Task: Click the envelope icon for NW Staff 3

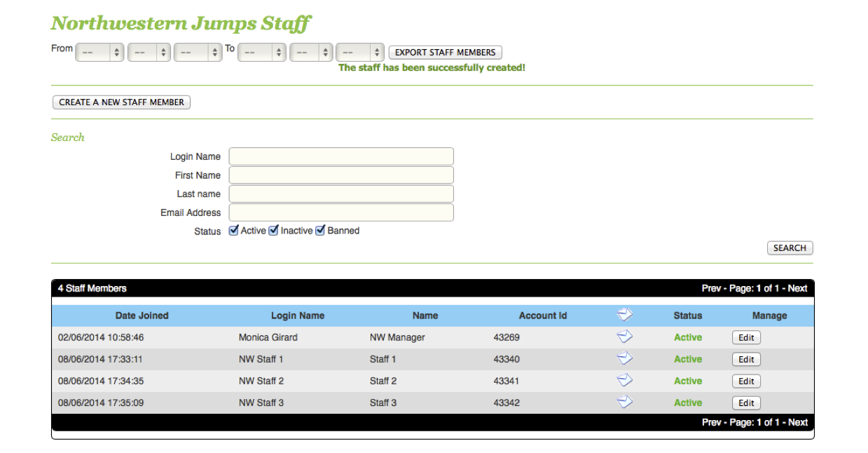Action: (x=624, y=403)
